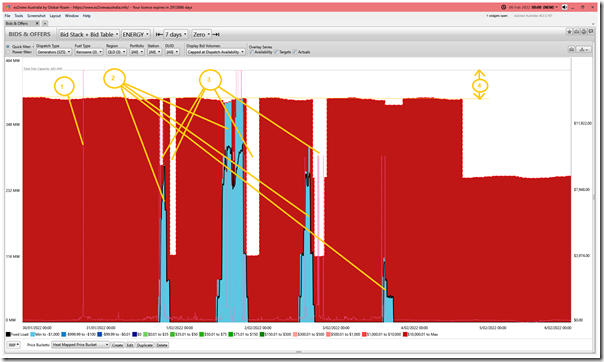Open the hierarchy export icon dropdown
The width and height of the screenshot is (604, 362).
tap(584, 49)
